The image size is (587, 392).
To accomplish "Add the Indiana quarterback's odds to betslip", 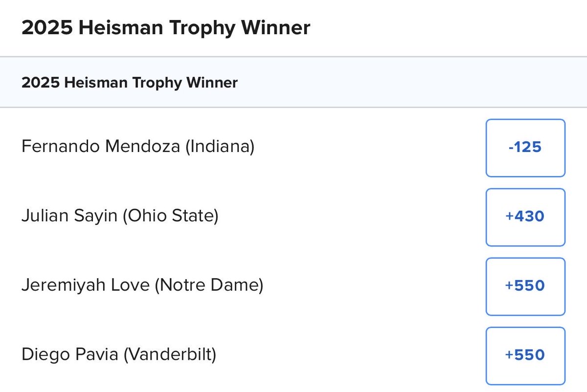I will tap(525, 147).
